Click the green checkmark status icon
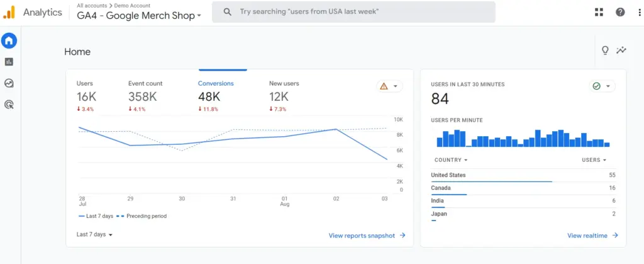Viewport: 644px width, 264px height. (x=597, y=86)
